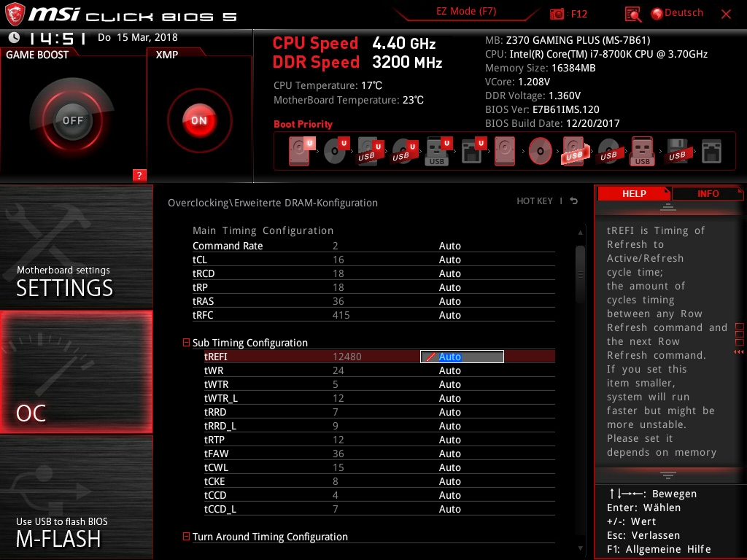Screen dimensions: 747x560
Task: Select the UEFI USB key boot icon
Action: 438,151
